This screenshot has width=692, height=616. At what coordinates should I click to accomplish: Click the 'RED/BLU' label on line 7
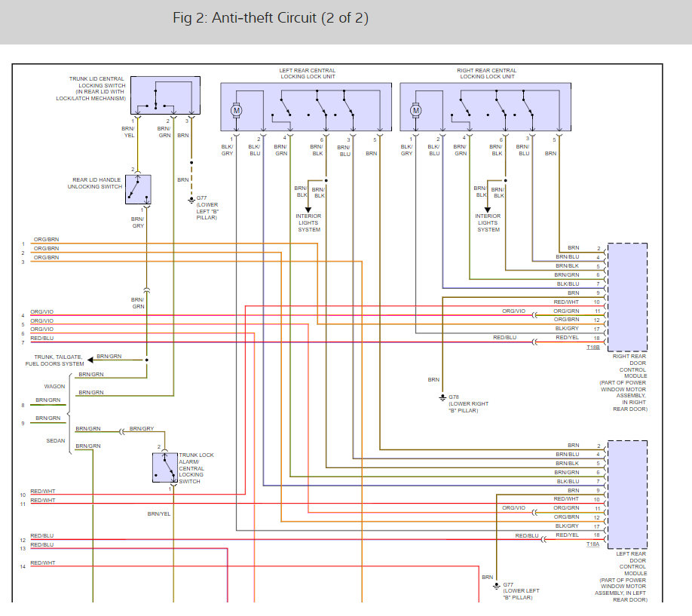tap(42, 339)
